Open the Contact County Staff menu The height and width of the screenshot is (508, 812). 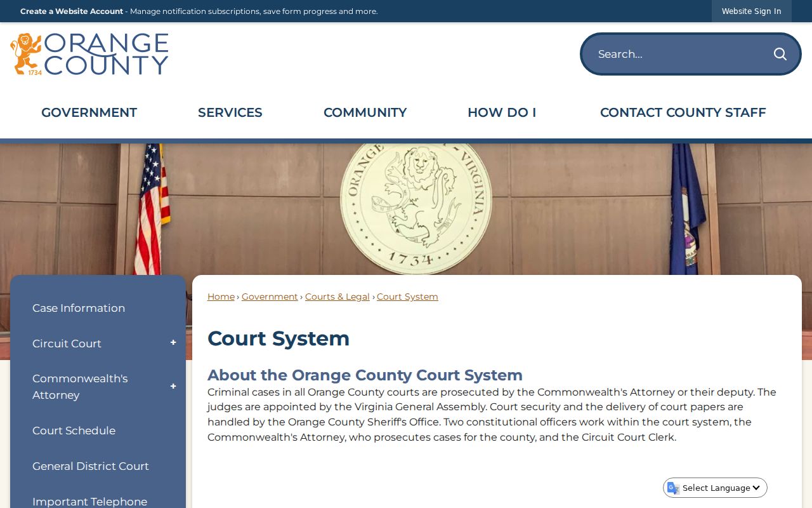point(683,112)
